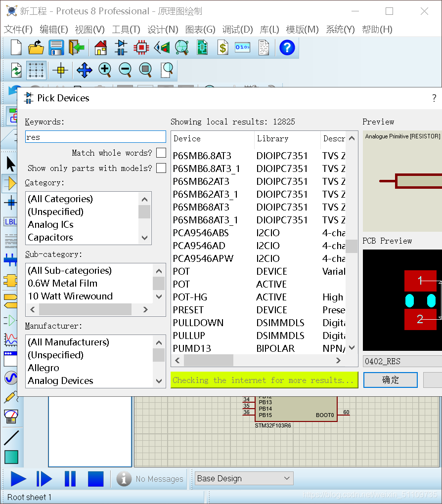Zoom to area selection icon
Screen dimensions: 442x504
click(166, 70)
